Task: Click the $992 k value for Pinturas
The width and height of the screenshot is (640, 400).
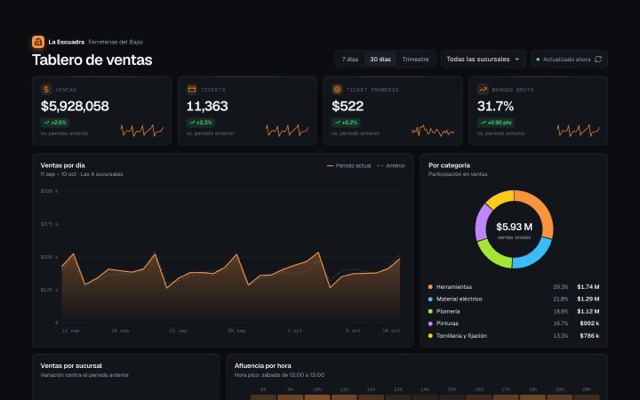Action: [589, 323]
